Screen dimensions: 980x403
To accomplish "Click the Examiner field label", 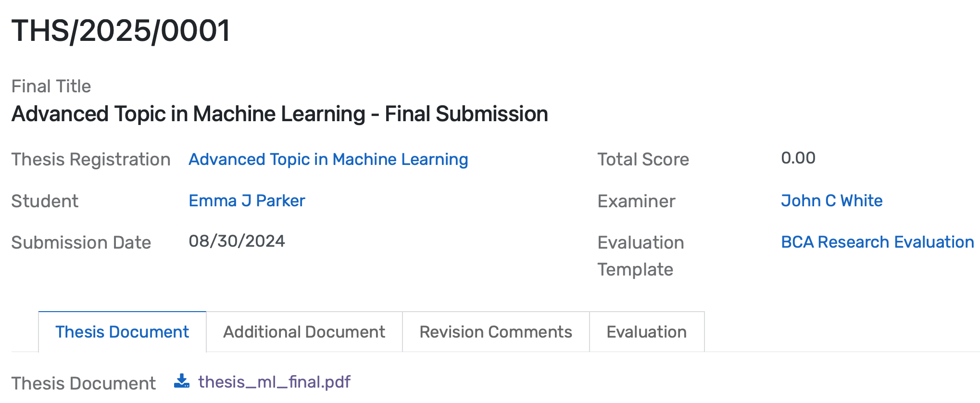I will click(636, 201).
